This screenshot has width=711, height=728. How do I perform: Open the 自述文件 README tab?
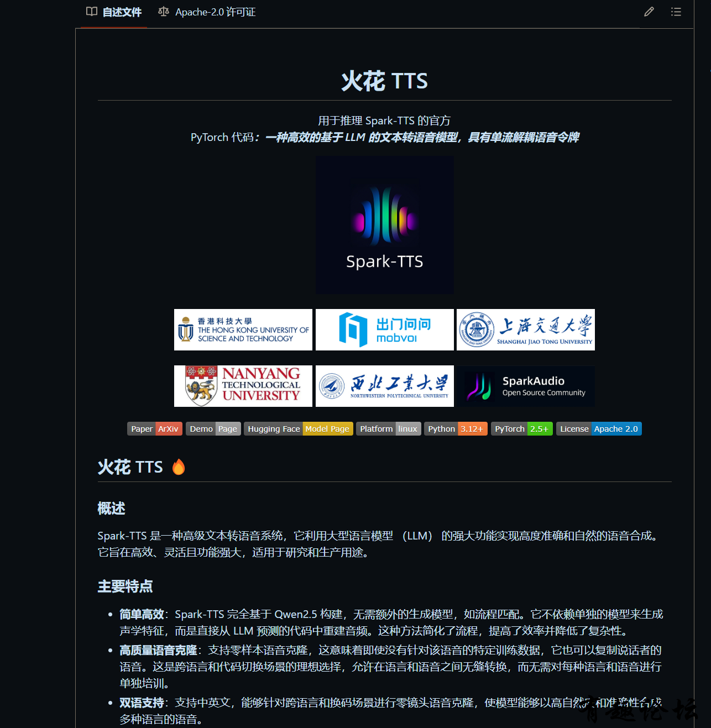click(114, 12)
